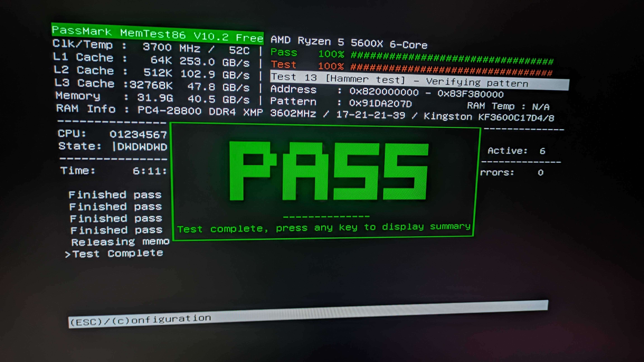This screenshot has height=362, width=644.
Task: Click the CPU: 01234567 row
Action: [x=112, y=134]
